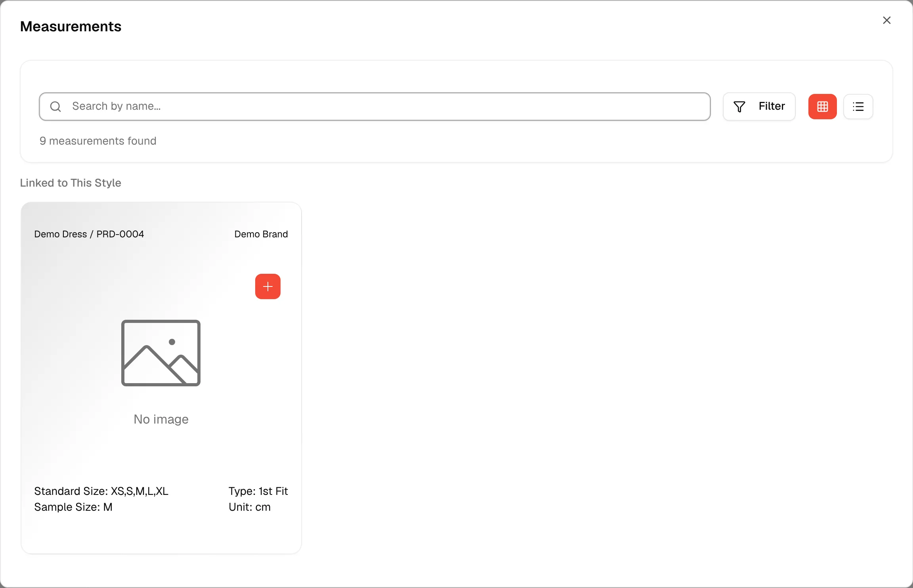The height and width of the screenshot is (588, 913).
Task: Click the Measurements dialog title
Action: (x=71, y=27)
